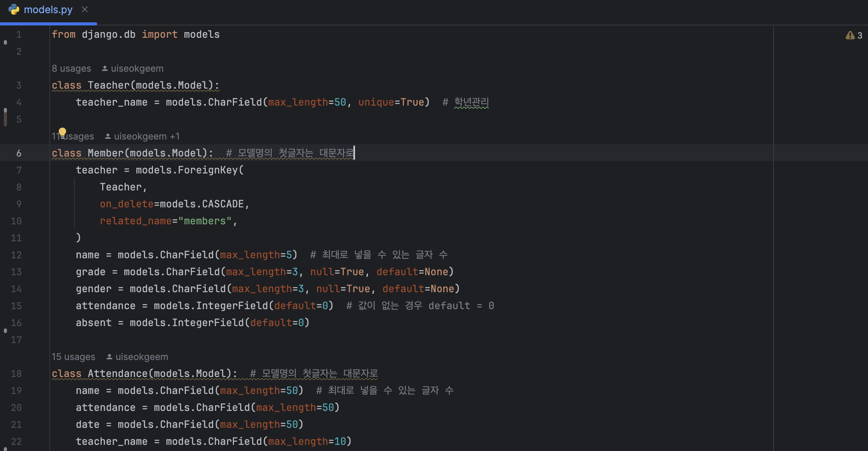Viewport: 868px width, 451px height.
Task: Open the 15 usages hint above Attendance
Action: [73, 357]
